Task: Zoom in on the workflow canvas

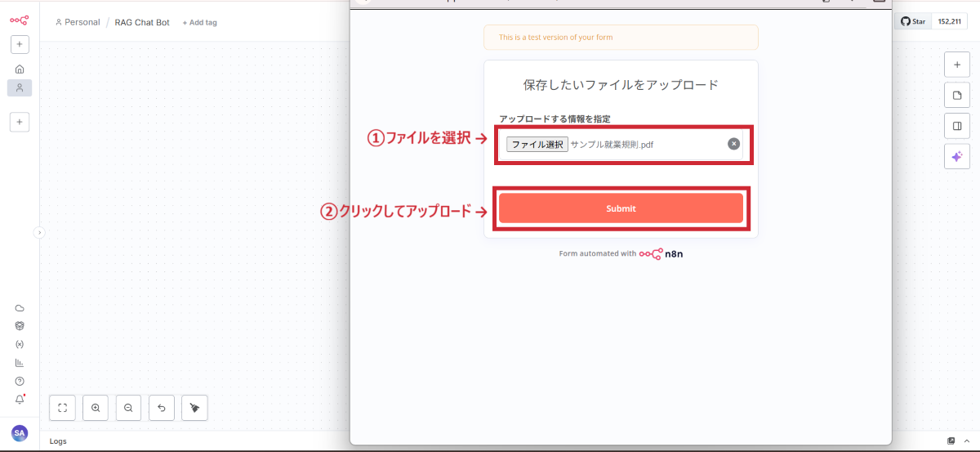Action: 96,407
